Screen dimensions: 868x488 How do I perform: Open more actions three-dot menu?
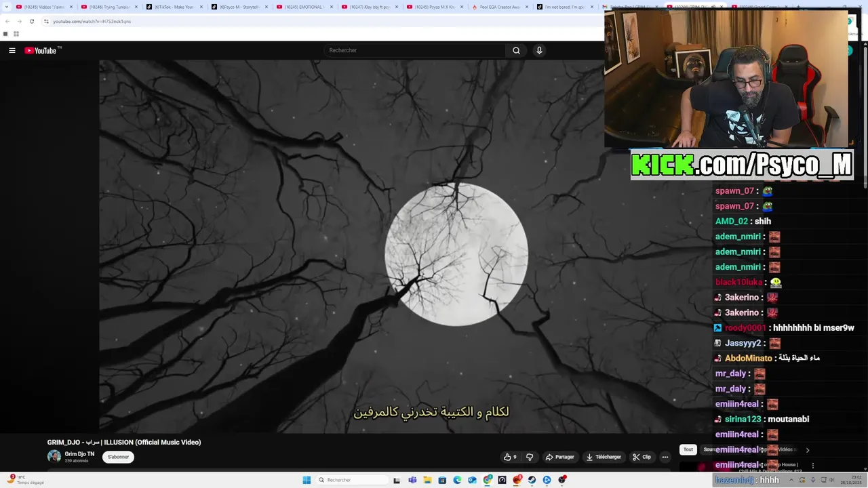tap(665, 457)
